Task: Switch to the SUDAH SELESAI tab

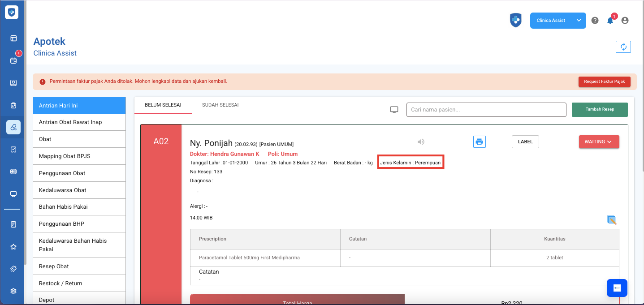Action: click(220, 105)
